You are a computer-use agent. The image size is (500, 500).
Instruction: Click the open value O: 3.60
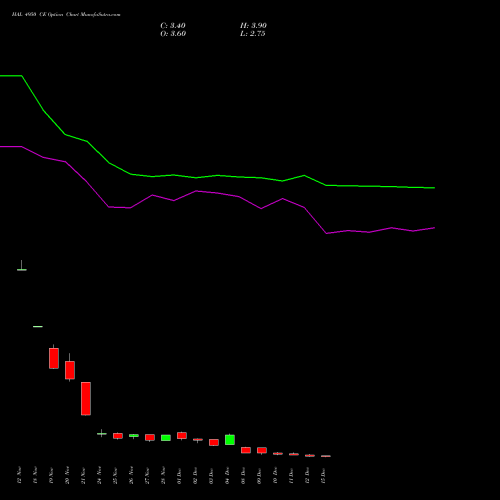[x=173, y=34]
